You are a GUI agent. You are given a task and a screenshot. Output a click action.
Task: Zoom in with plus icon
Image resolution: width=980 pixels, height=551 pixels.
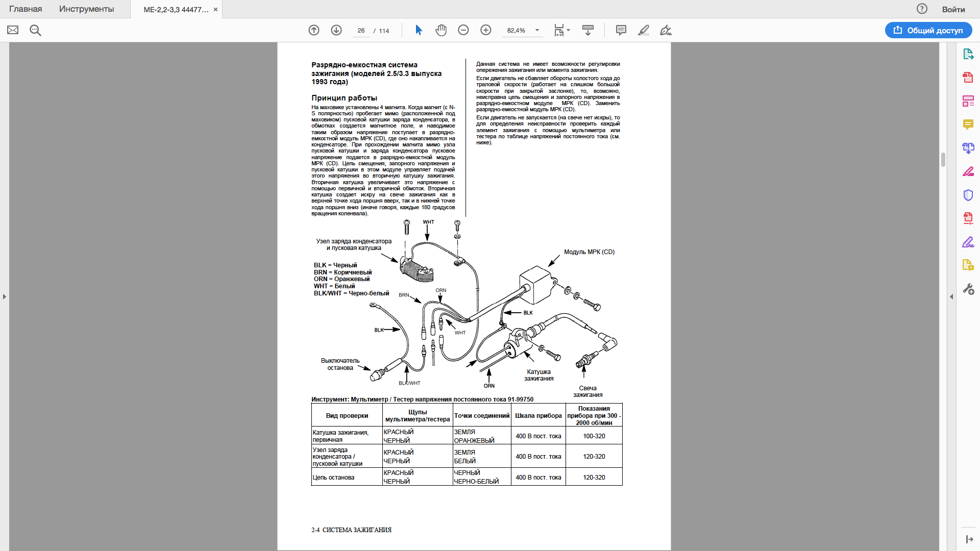coord(486,30)
